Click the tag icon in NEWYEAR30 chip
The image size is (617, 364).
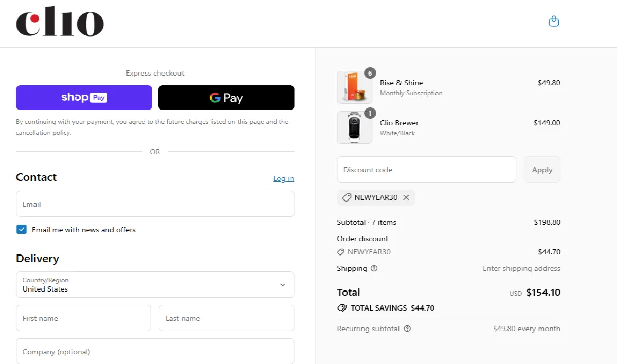[347, 197]
